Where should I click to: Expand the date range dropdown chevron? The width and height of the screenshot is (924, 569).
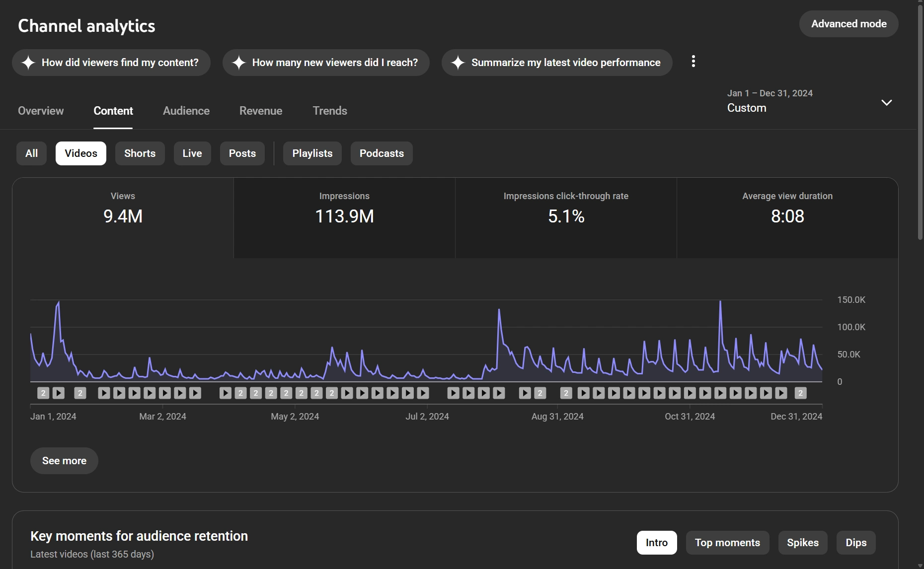pos(886,103)
